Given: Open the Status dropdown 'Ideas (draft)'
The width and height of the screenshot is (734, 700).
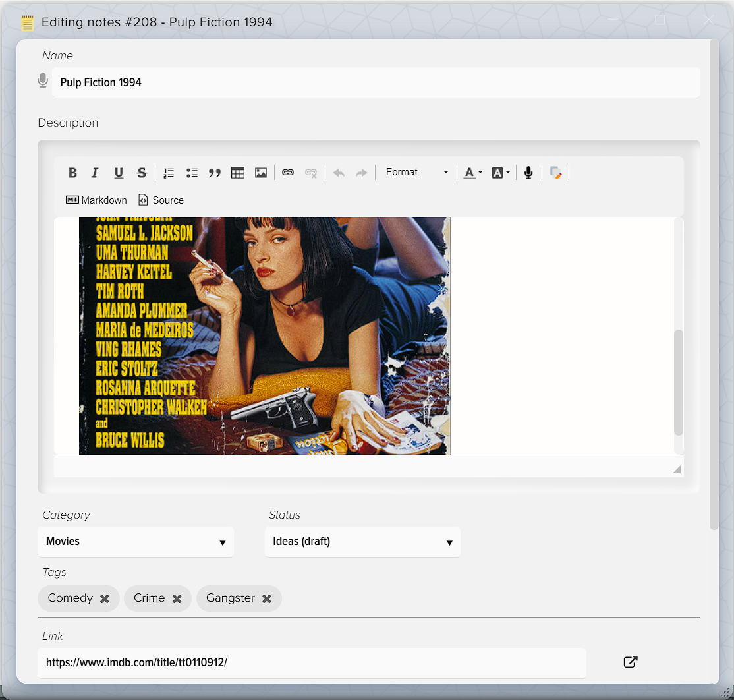Looking at the screenshot, I should (363, 542).
